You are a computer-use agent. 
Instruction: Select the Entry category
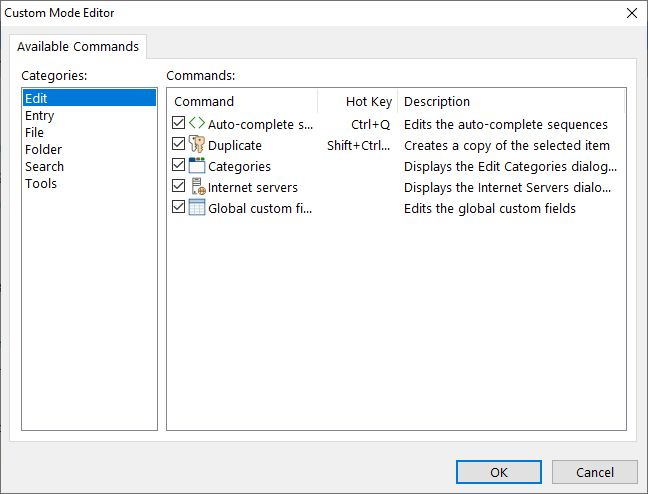(39, 116)
